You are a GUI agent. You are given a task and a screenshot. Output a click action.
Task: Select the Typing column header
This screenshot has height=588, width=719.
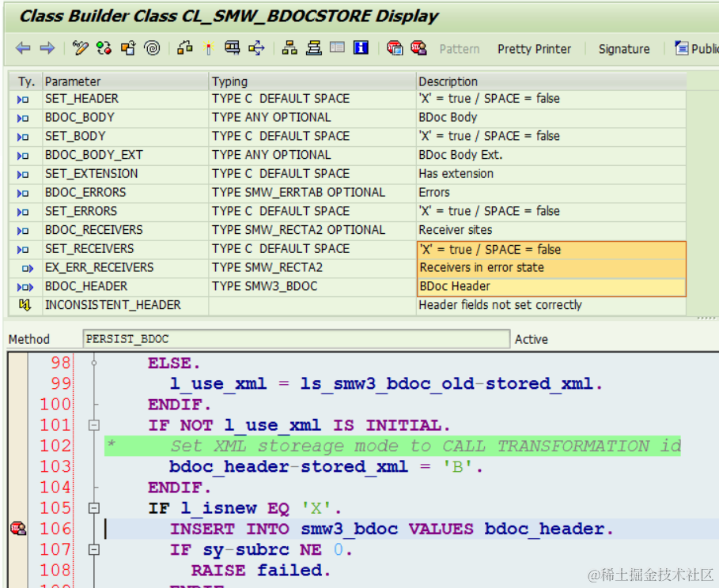pos(312,81)
